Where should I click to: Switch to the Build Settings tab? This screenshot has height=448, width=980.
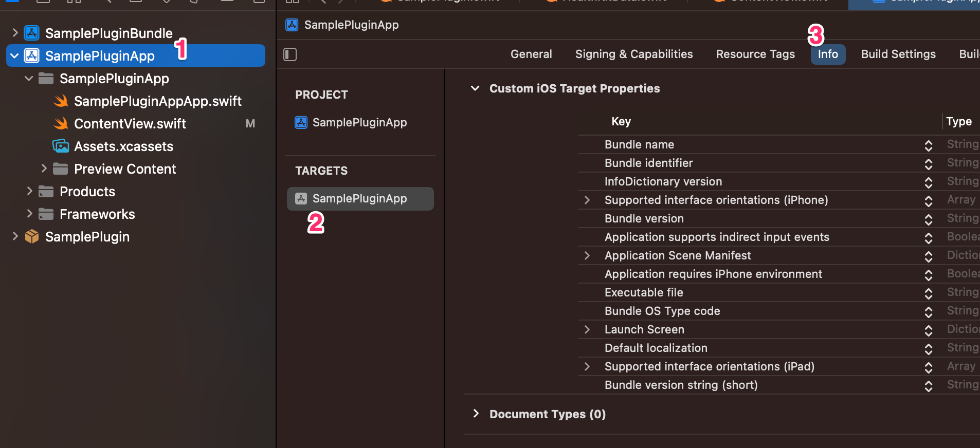898,54
